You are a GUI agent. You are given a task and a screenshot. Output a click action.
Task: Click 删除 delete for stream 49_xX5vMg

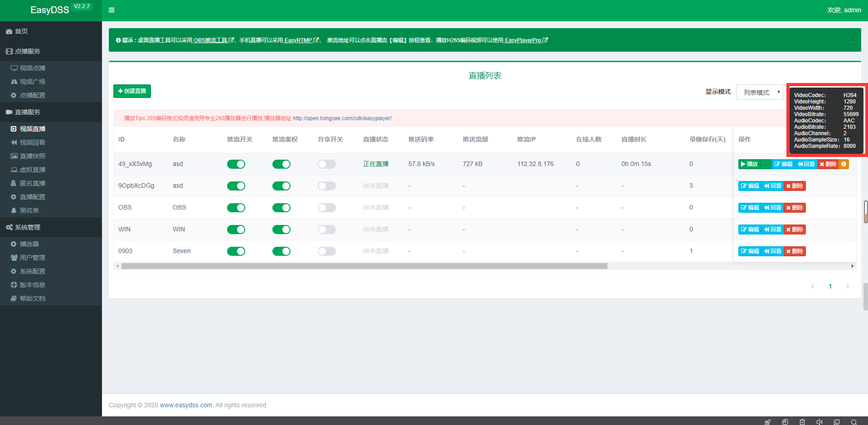828,164
